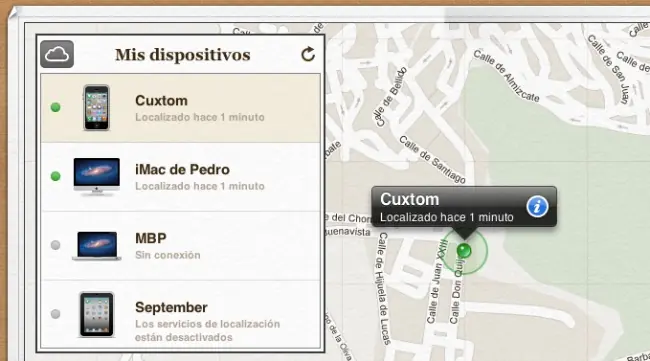
Task: Select the September iPad thumbnail
Action: (x=97, y=314)
